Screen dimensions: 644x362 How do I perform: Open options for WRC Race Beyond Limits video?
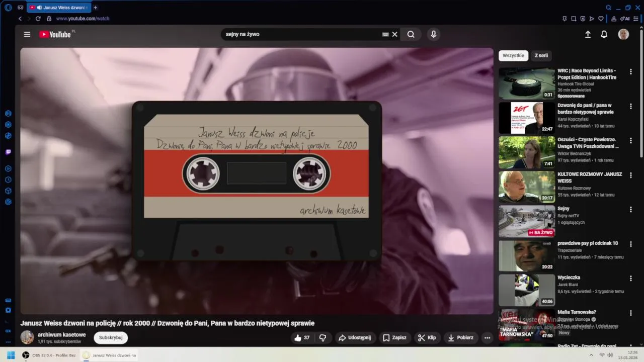point(631,71)
